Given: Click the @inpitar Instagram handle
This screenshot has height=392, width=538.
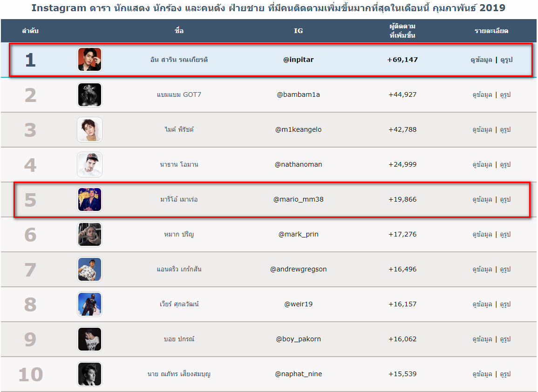Looking at the screenshot, I should click(x=298, y=60).
